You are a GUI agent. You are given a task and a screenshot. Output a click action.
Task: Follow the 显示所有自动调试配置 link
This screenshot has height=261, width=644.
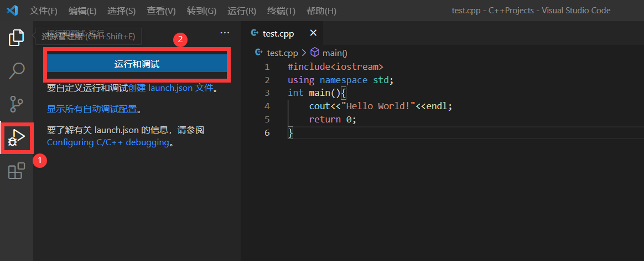click(x=92, y=109)
